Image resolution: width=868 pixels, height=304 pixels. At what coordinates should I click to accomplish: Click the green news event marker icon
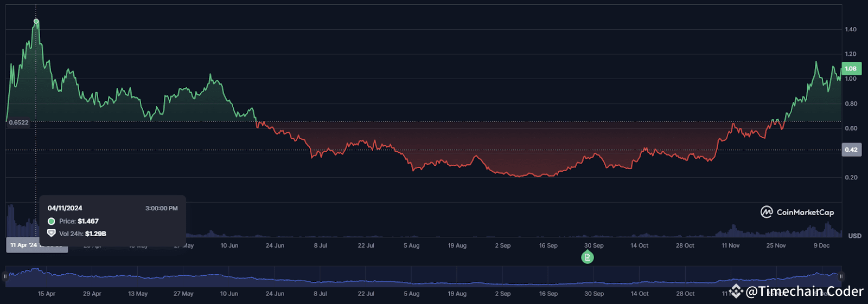(x=588, y=257)
